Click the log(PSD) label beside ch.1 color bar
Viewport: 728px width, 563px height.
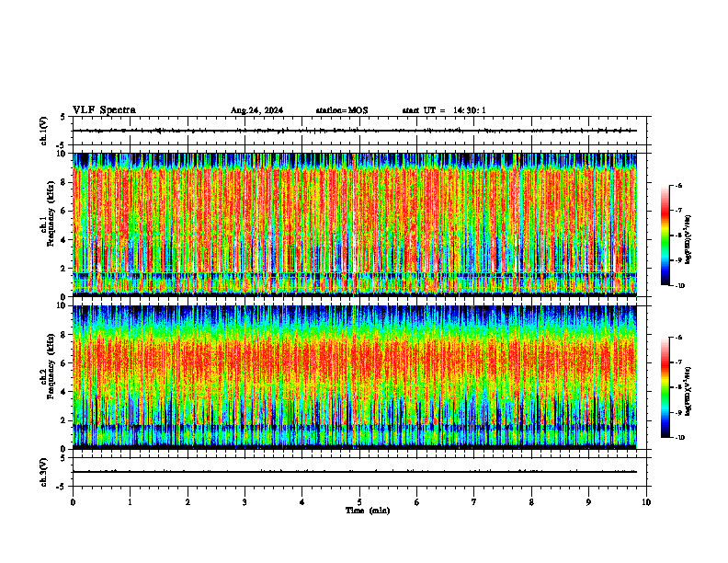pos(688,240)
